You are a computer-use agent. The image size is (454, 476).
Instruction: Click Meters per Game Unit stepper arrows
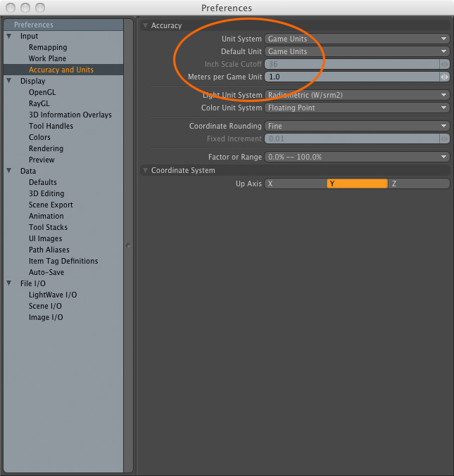445,77
